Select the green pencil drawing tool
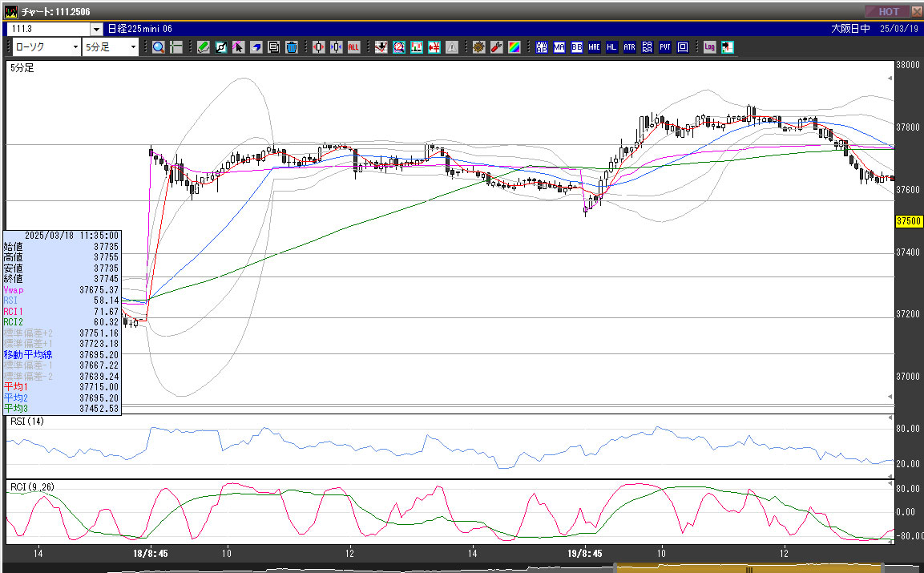Screen dimensions: 924x573 coord(204,47)
